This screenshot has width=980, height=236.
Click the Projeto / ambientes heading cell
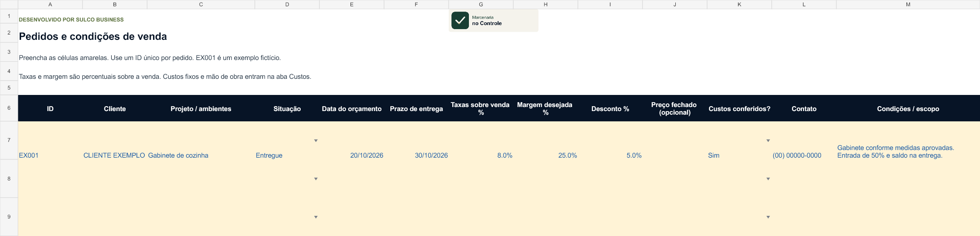201,108
